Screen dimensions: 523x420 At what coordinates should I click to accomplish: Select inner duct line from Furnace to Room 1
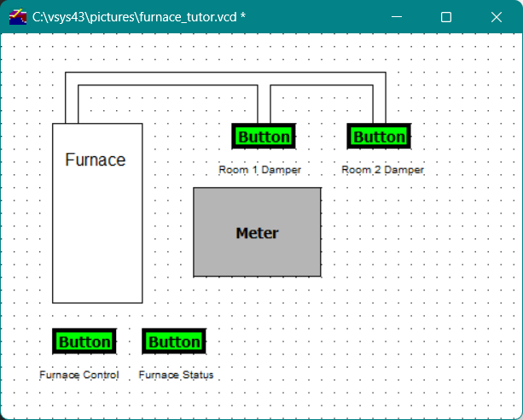click(x=171, y=85)
